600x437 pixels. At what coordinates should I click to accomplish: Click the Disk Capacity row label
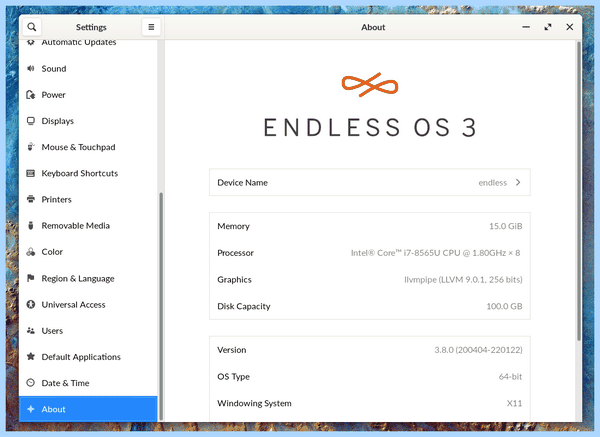coord(244,306)
